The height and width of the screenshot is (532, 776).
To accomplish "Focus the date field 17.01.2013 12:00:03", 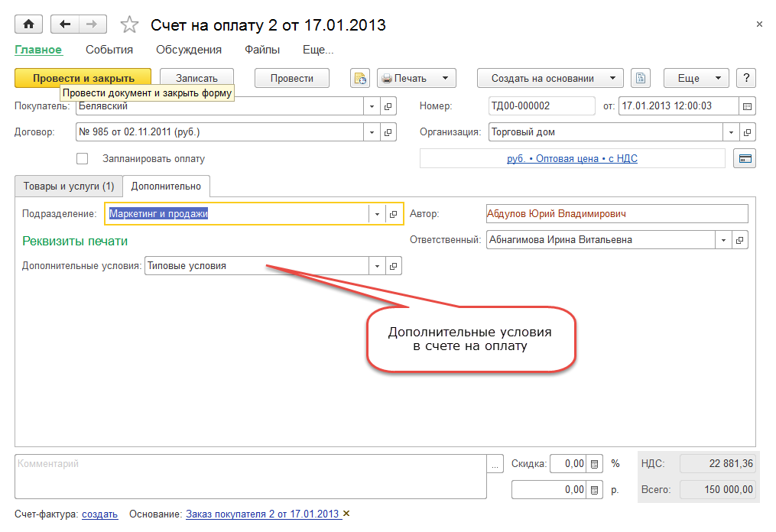I will tap(678, 106).
